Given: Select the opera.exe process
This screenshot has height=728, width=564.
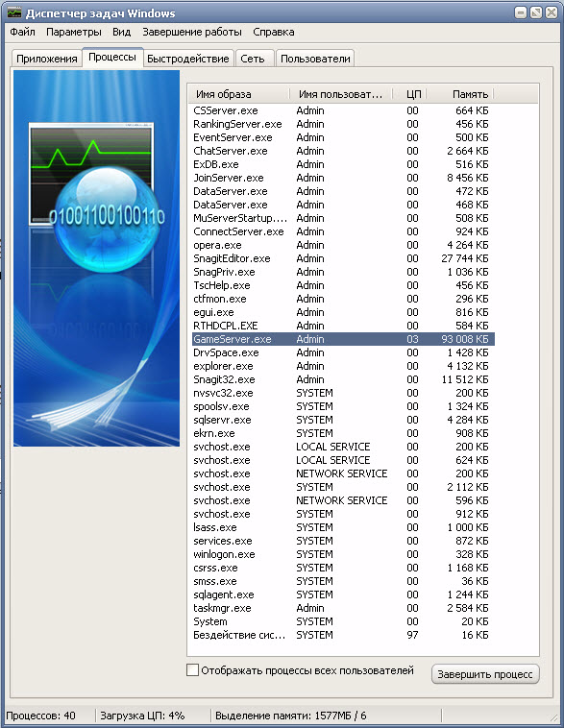Looking at the screenshot, I should [x=343, y=245].
